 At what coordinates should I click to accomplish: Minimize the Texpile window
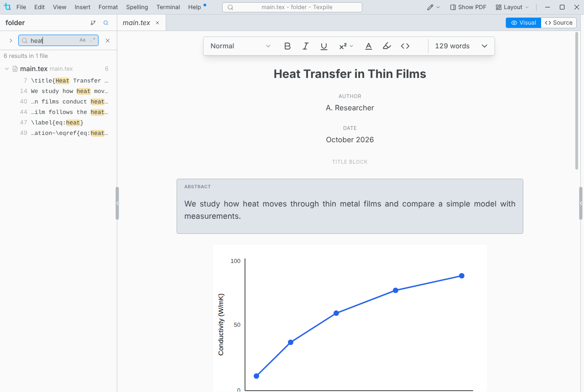(547, 7)
